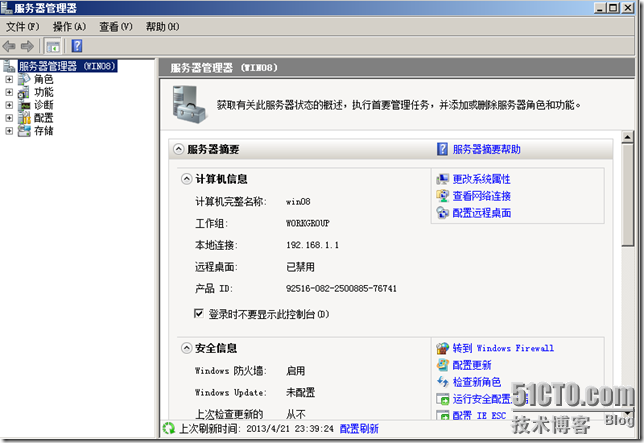Open the 文件(F) menu
644x443 pixels.
point(23,27)
